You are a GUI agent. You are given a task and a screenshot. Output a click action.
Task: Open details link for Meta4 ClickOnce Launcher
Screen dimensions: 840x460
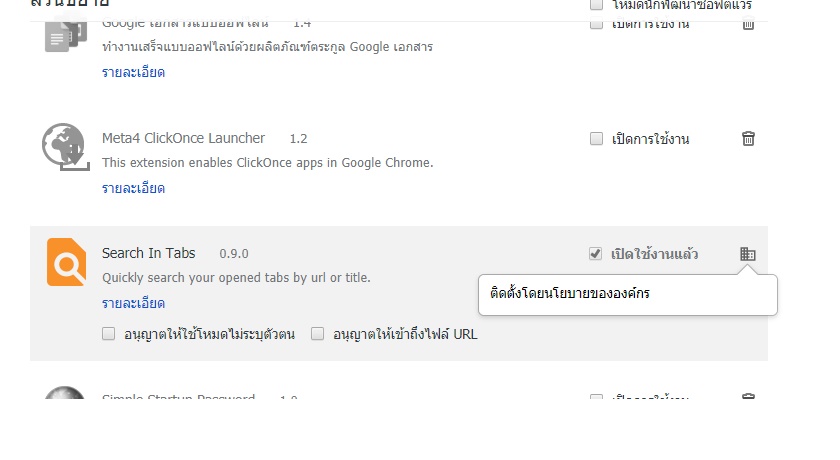133,188
